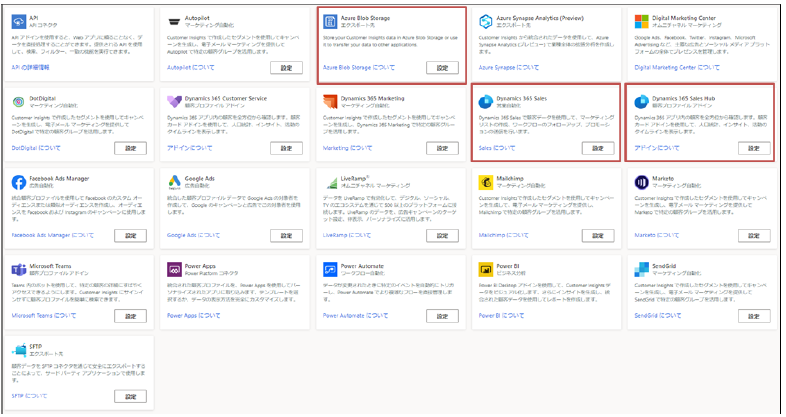Open the About SFTP link
786x417 pixels.
[x=29, y=396]
